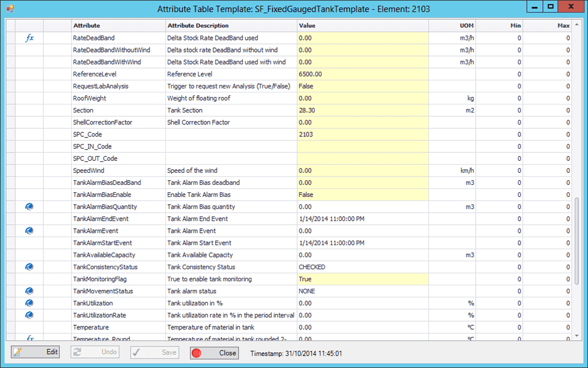Image resolution: width=588 pixels, height=368 pixels.
Task: Select the data reference icon for TankAlarmBiasQuantity
Action: 29,207
